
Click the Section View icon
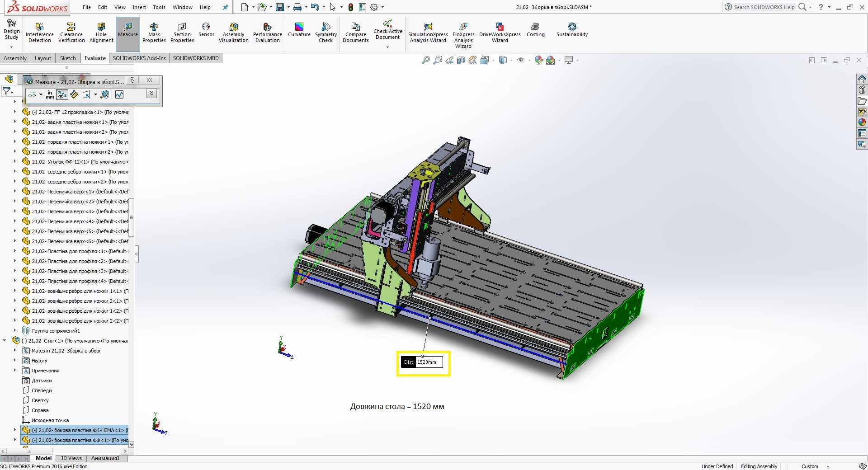[461, 60]
